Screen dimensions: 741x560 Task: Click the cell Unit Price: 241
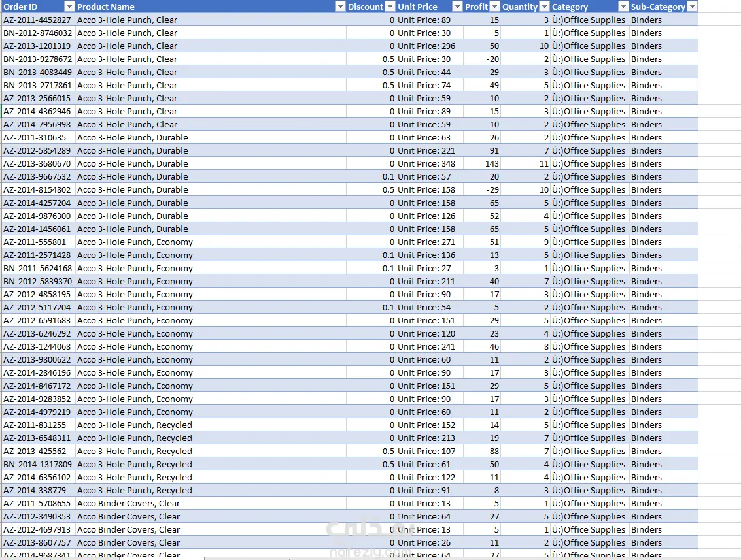point(430,346)
